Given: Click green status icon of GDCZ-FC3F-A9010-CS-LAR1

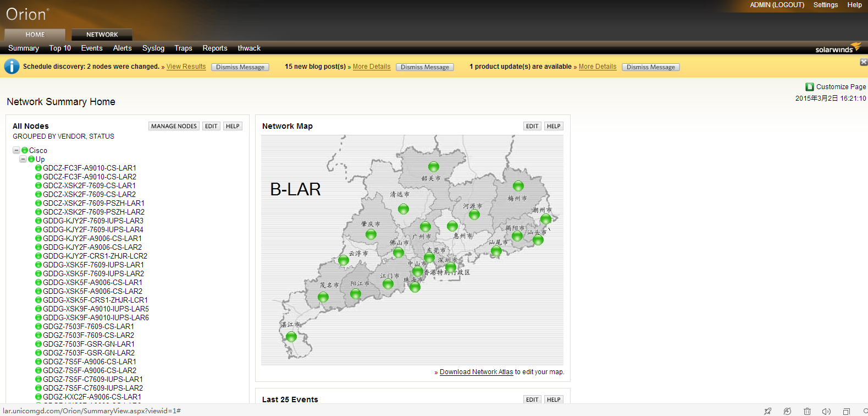Looking at the screenshot, I should click(38, 168).
